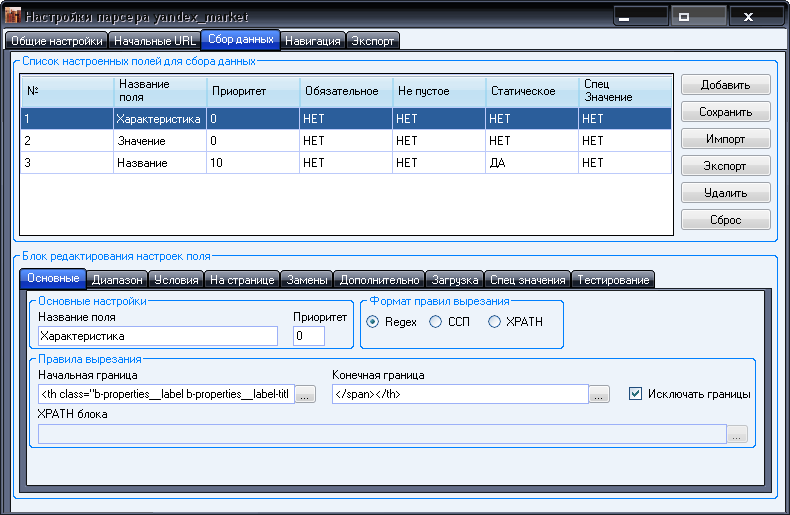This screenshot has width=790, height=515.
Task: Switch to the Спец значения tab
Action: [x=528, y=280]
